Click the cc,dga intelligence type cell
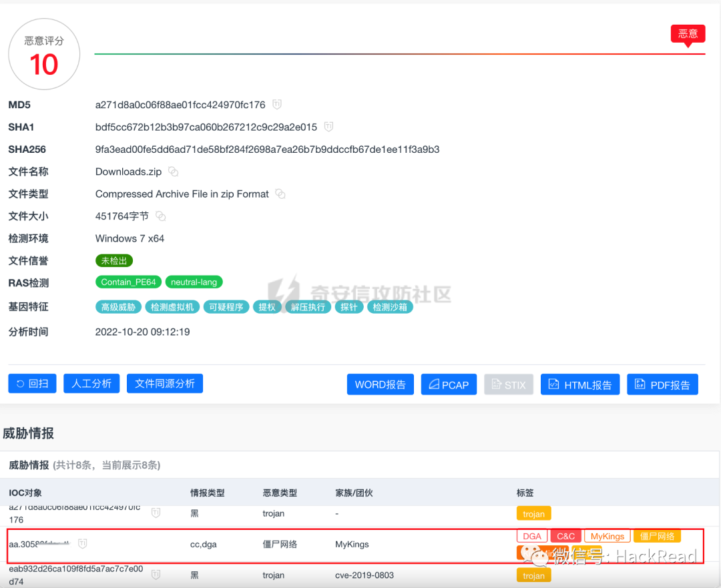The image size is (721, 588). (x=203, y=545)
